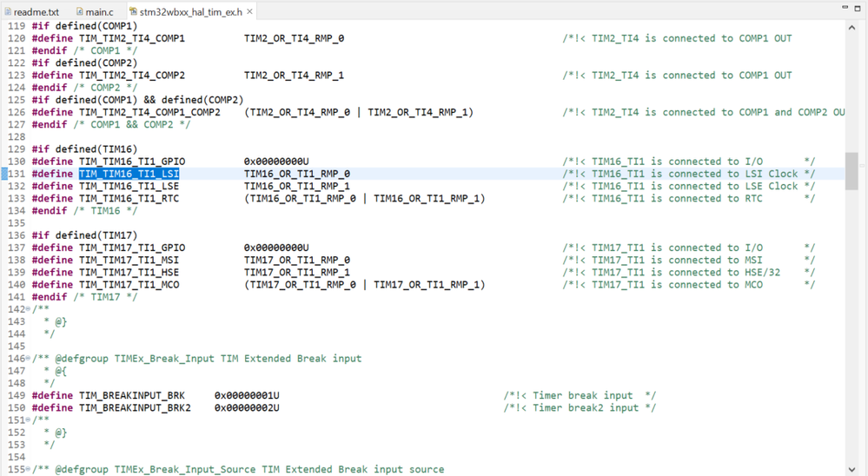Click line number 128 in the gutter
The width and height of the screenshot is (868, 476).
click(x=17, y=136)
